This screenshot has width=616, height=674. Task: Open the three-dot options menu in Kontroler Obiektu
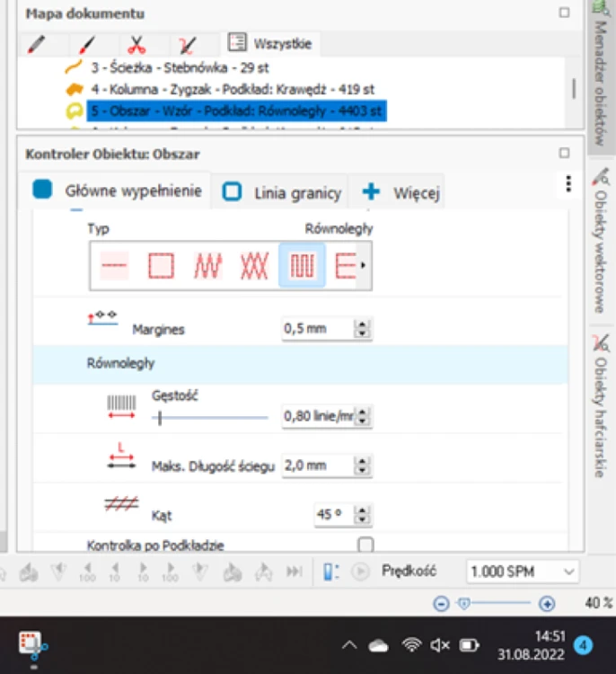[x=568, y=183]
